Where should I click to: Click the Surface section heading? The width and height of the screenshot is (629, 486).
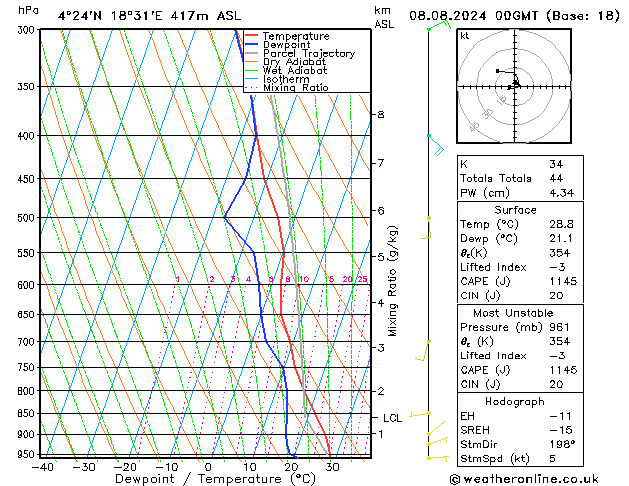515,210
